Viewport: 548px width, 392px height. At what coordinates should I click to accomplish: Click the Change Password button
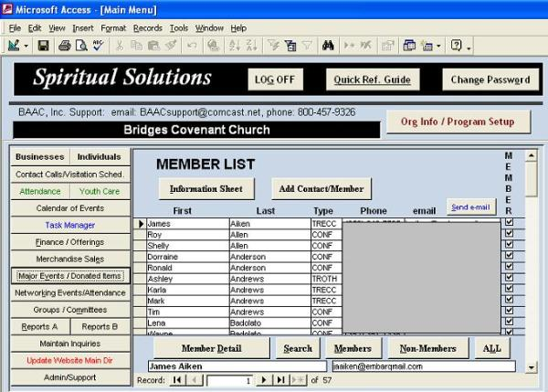point(490,79)
